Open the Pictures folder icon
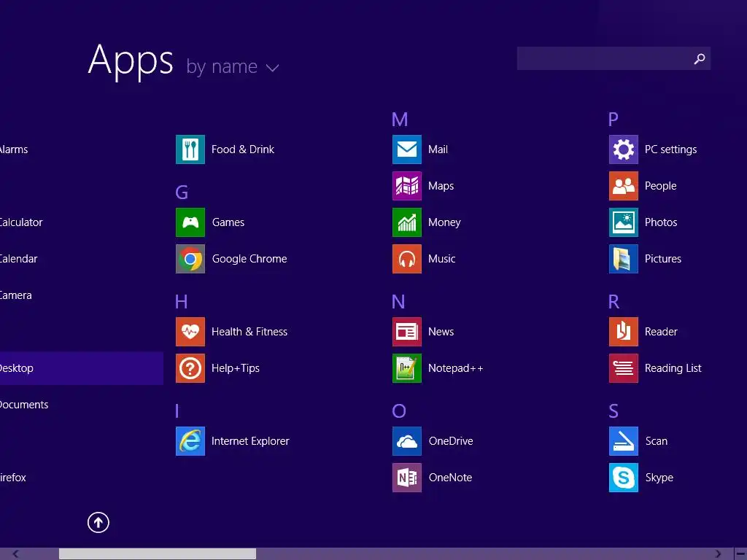The height and width of the screenshot is (560, 747). 624,259
